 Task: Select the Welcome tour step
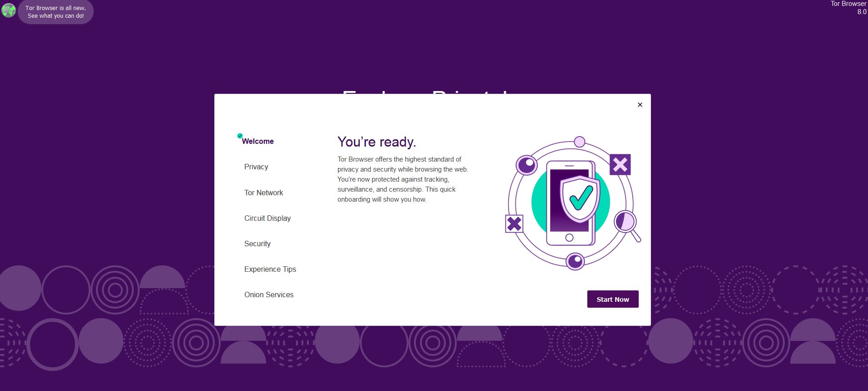pyautogui.click(x=257, y=141)
